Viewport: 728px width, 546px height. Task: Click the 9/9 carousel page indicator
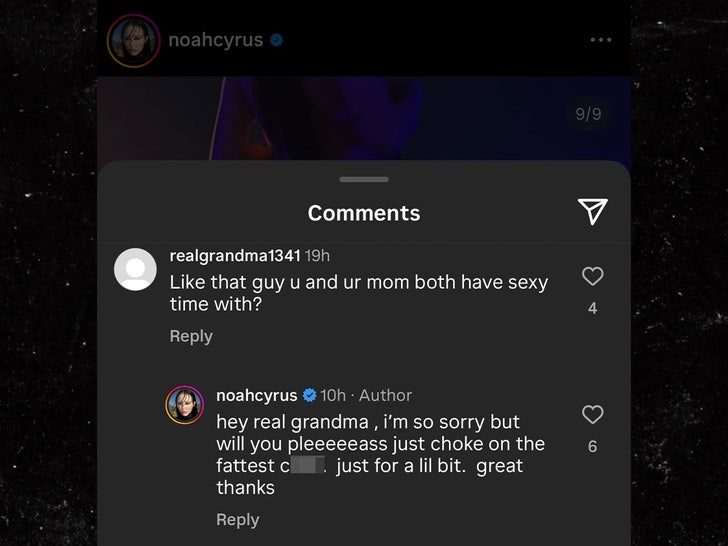(588, 114)
